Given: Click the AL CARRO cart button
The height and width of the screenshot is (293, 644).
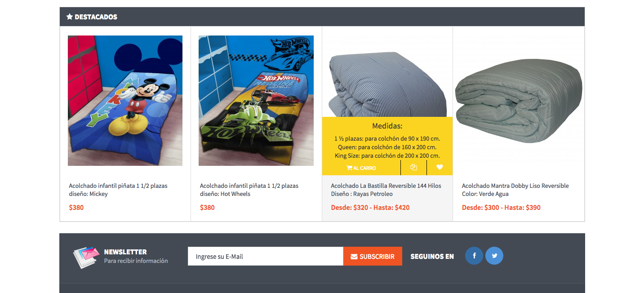Looking at the screenshot, I should pos(361,168).
